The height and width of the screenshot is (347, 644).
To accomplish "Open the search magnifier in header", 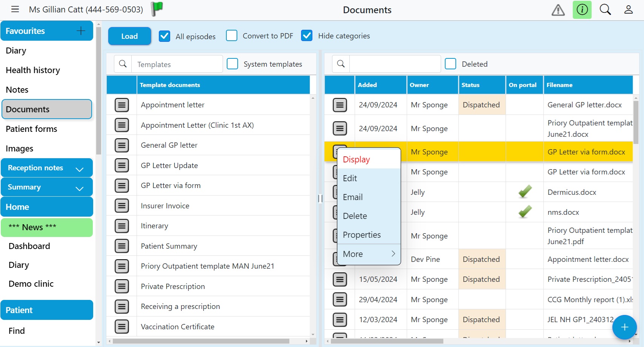I will (x=605, y=10).
